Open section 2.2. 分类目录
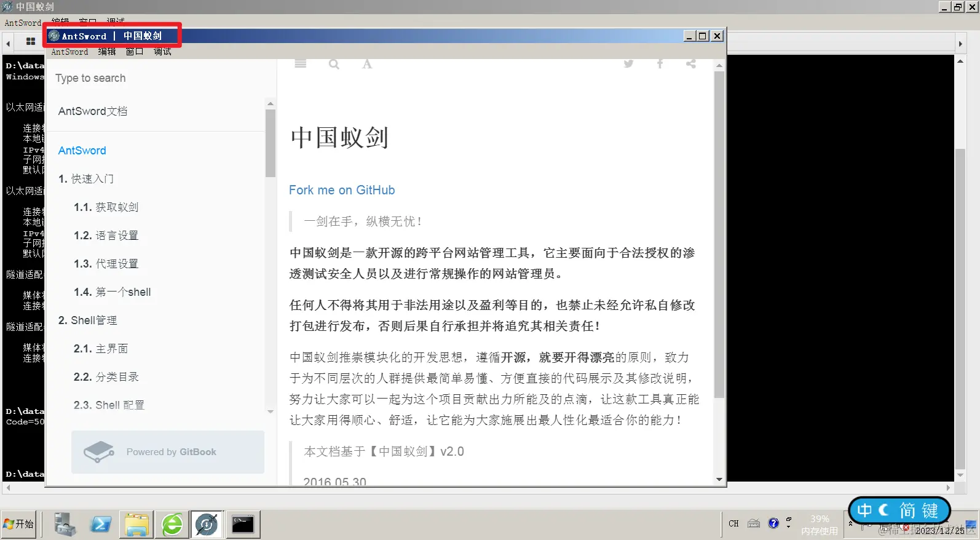The image size is (980, 540). [x=106, y=377]
